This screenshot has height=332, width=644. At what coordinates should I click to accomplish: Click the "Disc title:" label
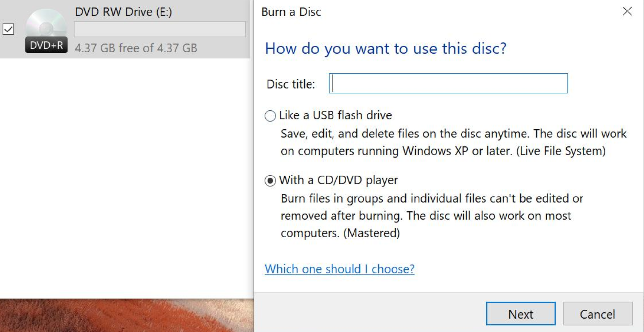tap(290, 83)
